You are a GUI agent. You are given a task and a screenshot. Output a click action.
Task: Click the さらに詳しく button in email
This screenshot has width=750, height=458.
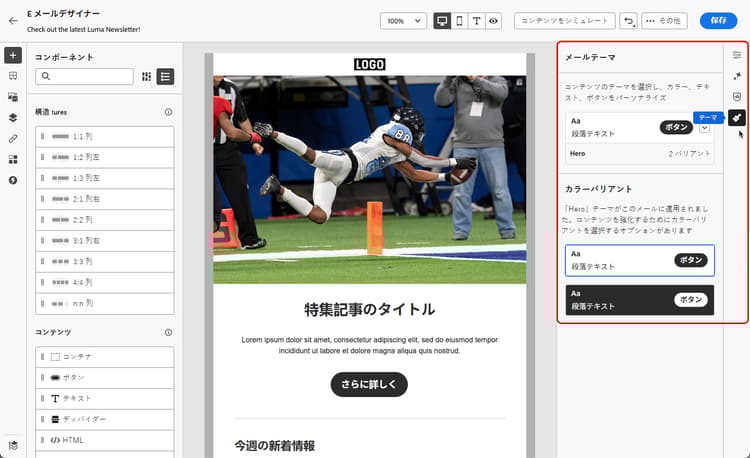click(x=369, y=384)
